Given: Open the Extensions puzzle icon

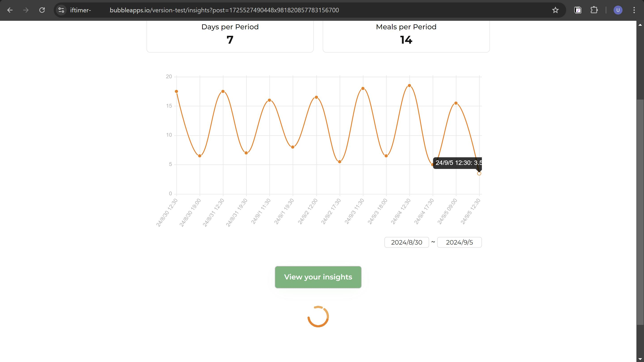Looking at the screenshot, I should click(594, 10).
